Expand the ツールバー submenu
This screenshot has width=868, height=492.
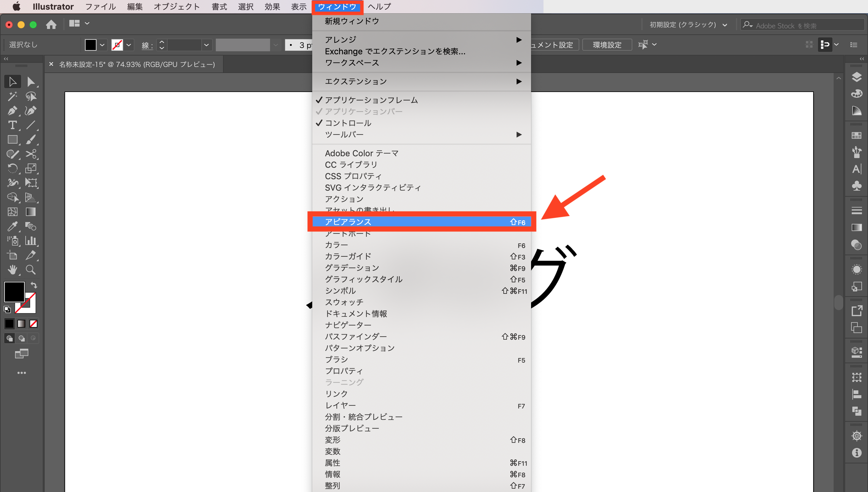point(421,135)
